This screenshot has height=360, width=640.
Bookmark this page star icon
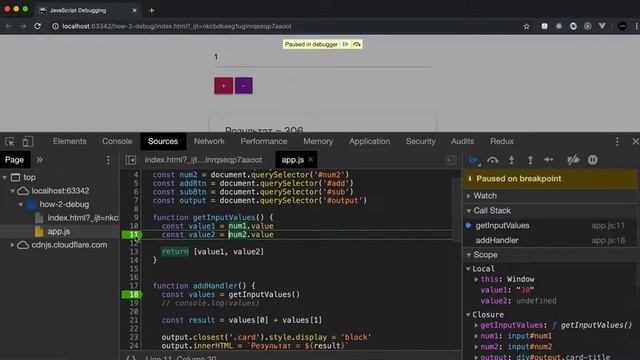click(527, 26)
